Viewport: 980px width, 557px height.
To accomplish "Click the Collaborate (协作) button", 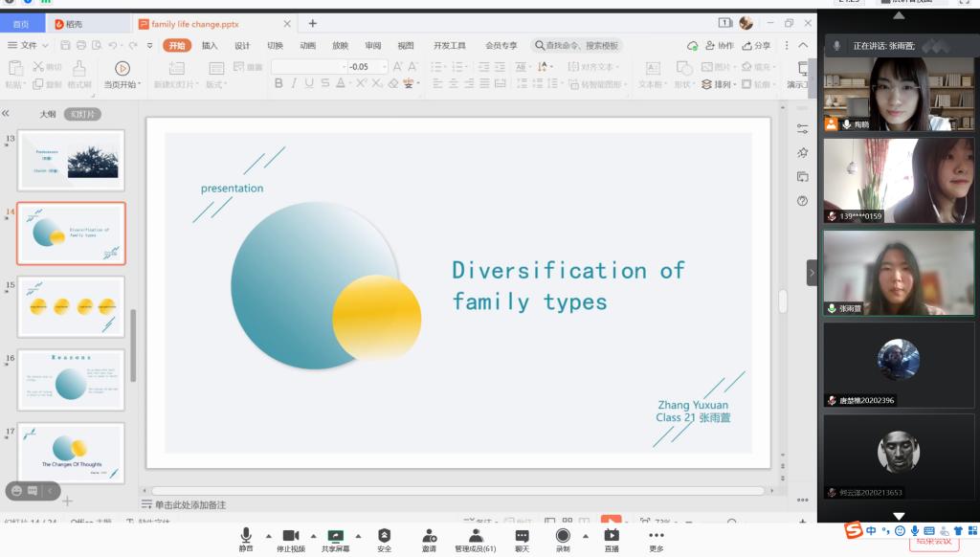I will point(720,46).
